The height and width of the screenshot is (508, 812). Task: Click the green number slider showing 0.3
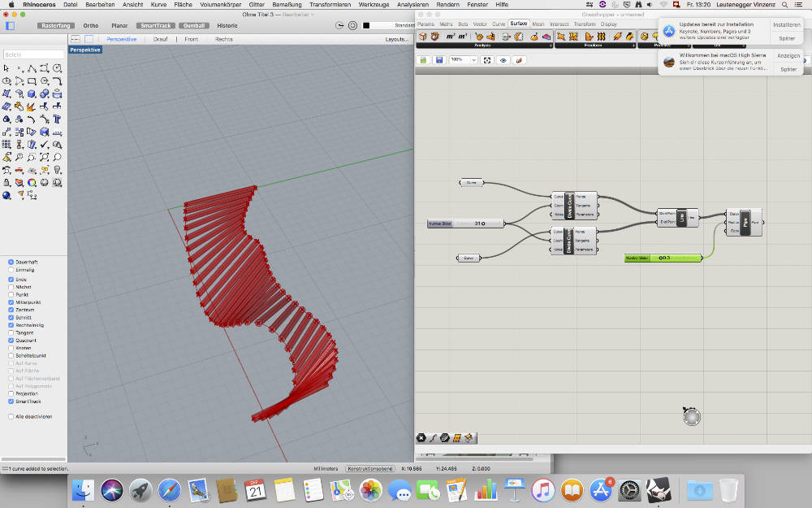(664, 258)
